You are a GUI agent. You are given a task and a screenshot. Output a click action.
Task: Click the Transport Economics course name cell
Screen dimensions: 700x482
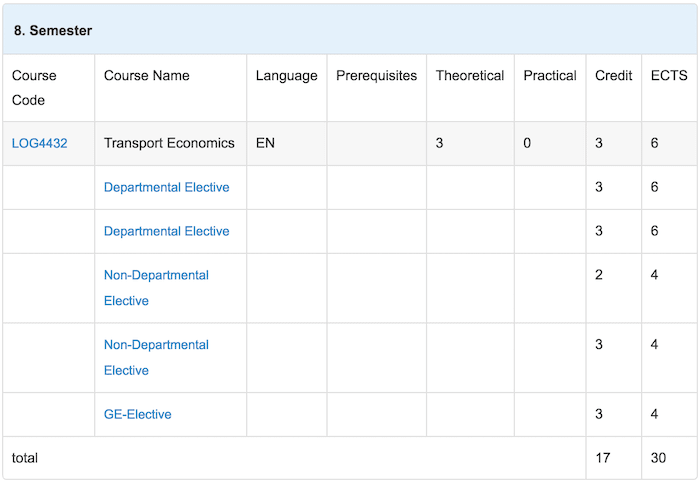tap(171, 143)
